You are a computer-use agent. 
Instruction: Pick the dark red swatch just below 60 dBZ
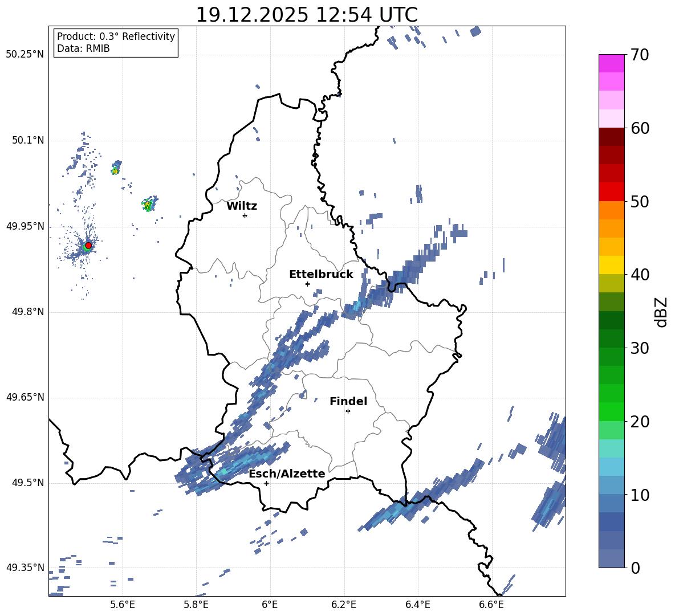[x=611, y=137]
